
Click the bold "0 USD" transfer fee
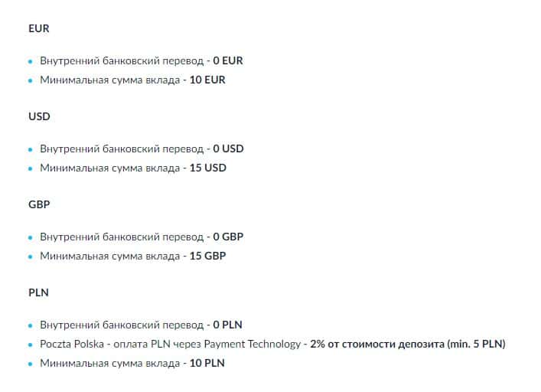pyautogui.click(x=228, y=149)
